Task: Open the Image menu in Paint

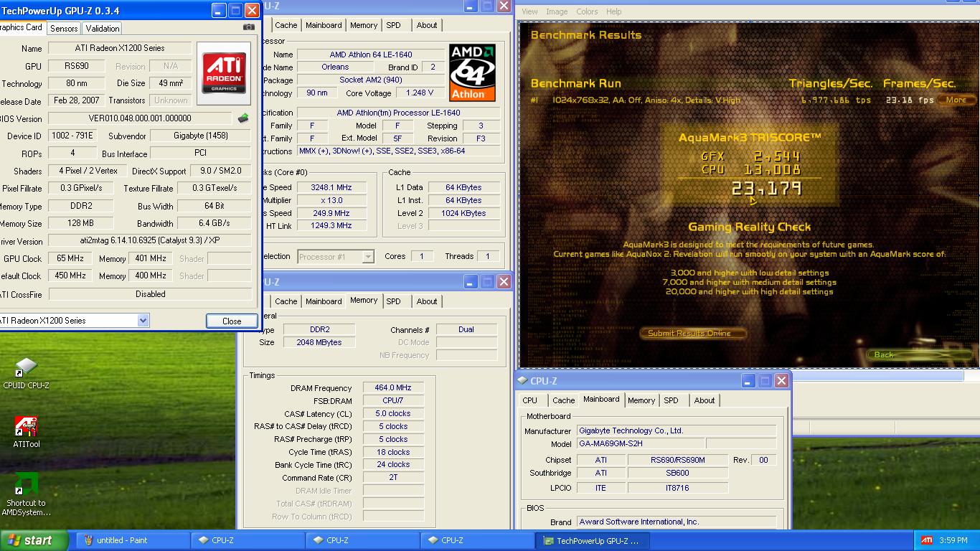Action: point(557,11)
